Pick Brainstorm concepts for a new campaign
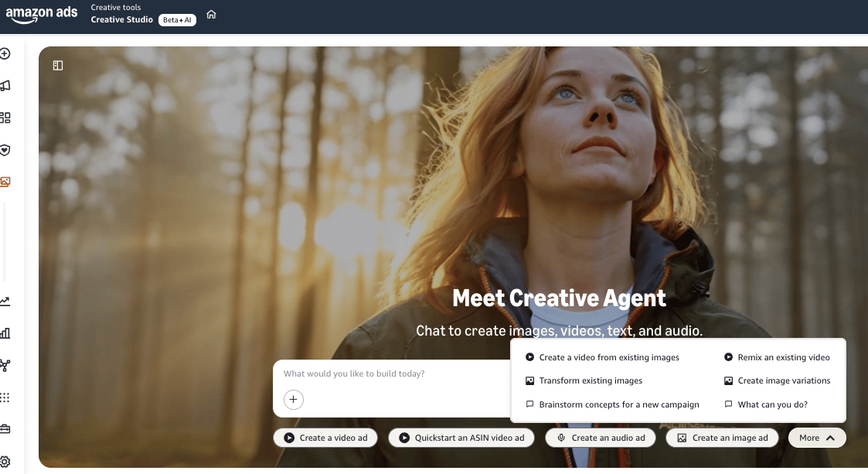Image resolution: width=868 pixels, height=474 pixels. [x=618, y=404]
